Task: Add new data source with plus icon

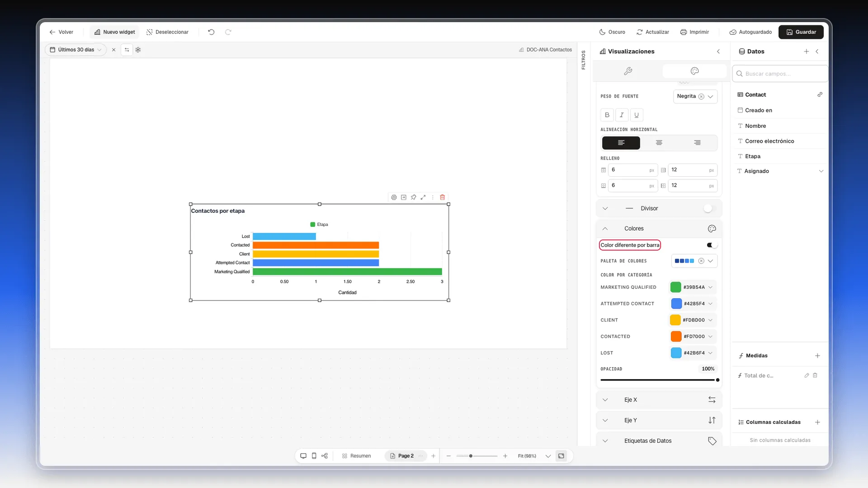Action: click(807, 52)
